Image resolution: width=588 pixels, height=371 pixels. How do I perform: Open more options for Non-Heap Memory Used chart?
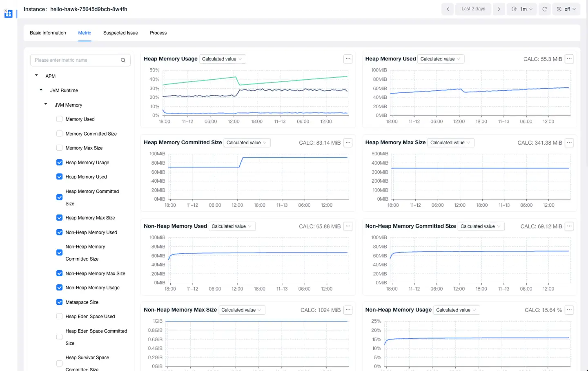(x=348, y=226)
